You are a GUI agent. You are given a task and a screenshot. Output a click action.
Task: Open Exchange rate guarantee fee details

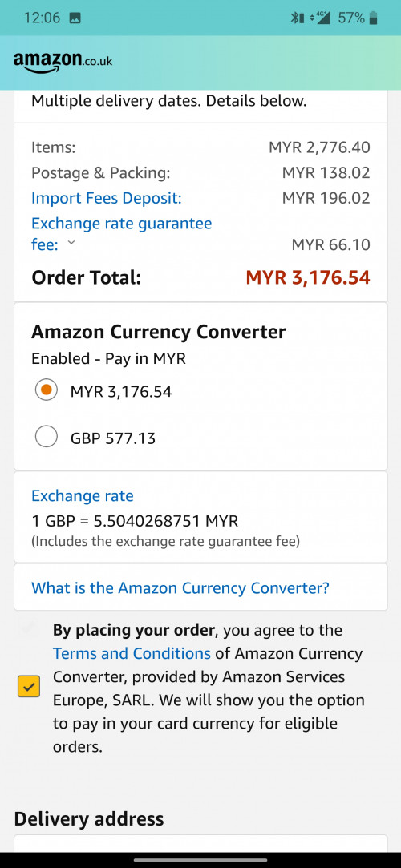[x=121, y=233]
